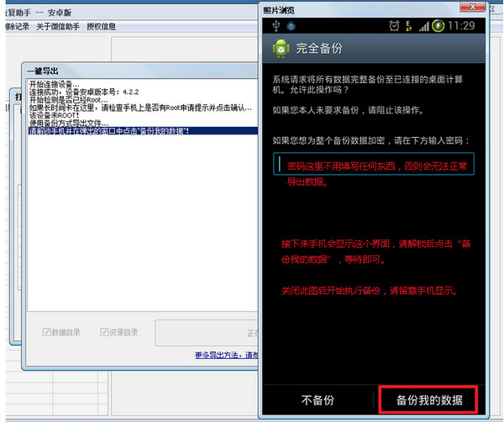Image resolution: width=504 pixels, height=422 pixels.
Task: Click the 照片浏览 window title
Action: tap(279, 11)
